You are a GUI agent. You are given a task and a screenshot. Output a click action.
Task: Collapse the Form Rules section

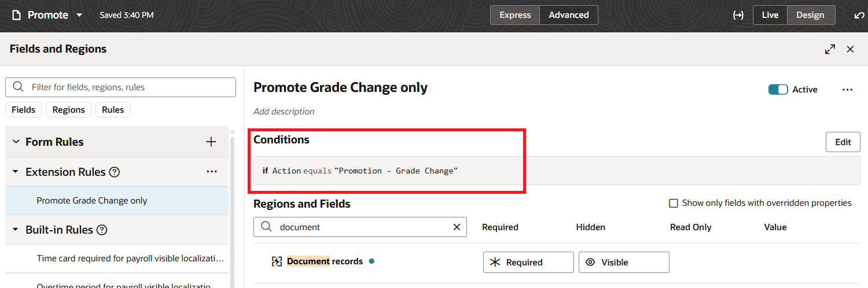[16, 142]
